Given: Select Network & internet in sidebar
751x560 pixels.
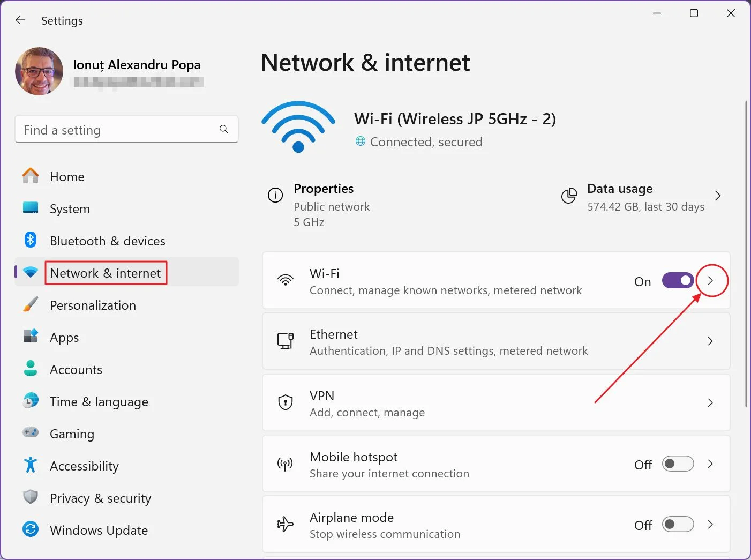Looking at the screenshot, I should pyautogui.click(x=126, y=273).
